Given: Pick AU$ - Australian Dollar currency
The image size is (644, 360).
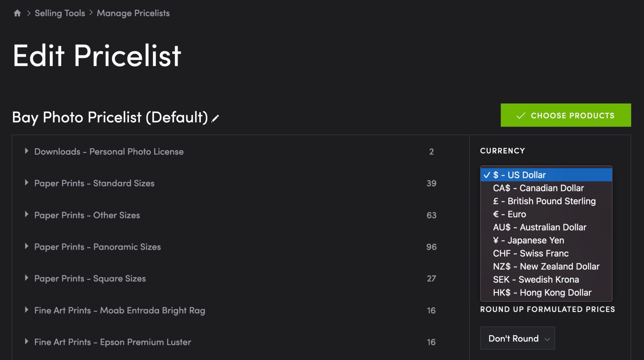Looking at the screenshot, I should (x=546, y=227).
